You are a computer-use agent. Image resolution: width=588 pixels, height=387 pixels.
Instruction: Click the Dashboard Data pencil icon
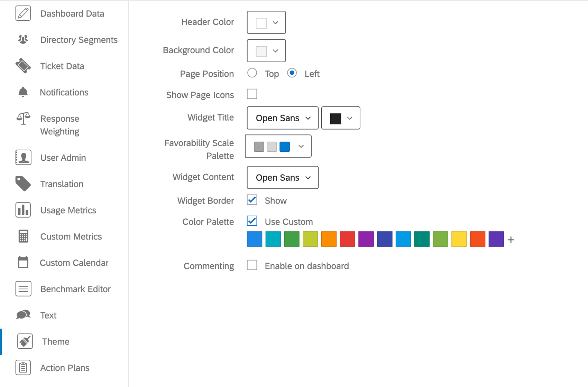(x=23, y=13)
